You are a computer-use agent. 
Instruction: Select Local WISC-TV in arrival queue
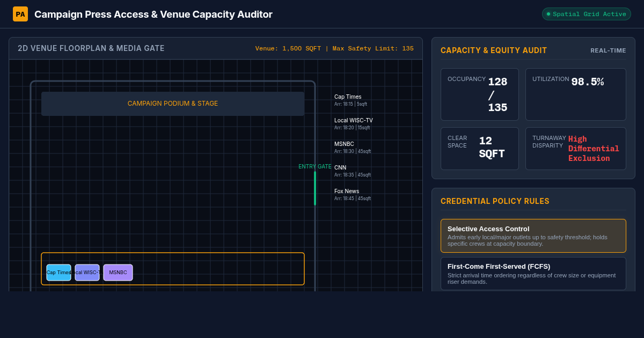(x=354, y=124)
